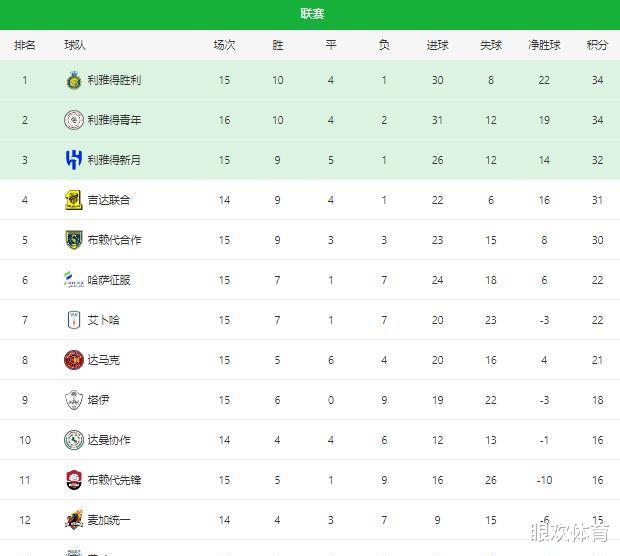Click the 哈萨征服 team logo
Viewport: 620px width, 556px height.
pyautogui.click(x=74, y=280)
